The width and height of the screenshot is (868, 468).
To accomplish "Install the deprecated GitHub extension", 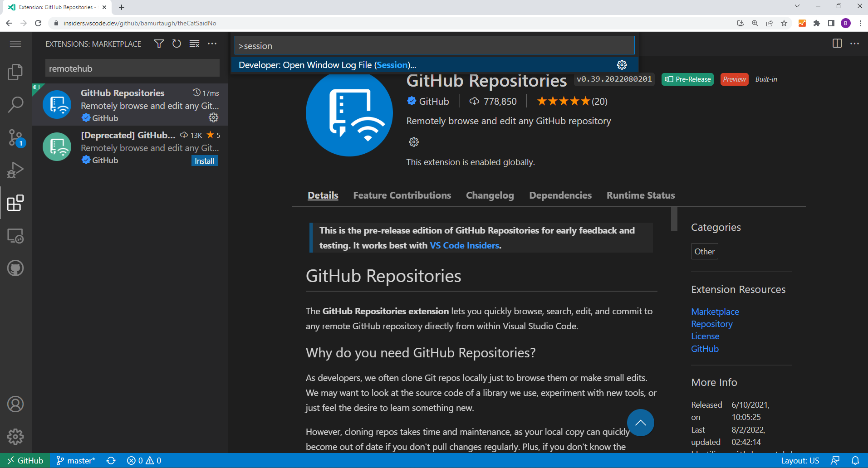I will pyautogui.click(x=204, y=161).
